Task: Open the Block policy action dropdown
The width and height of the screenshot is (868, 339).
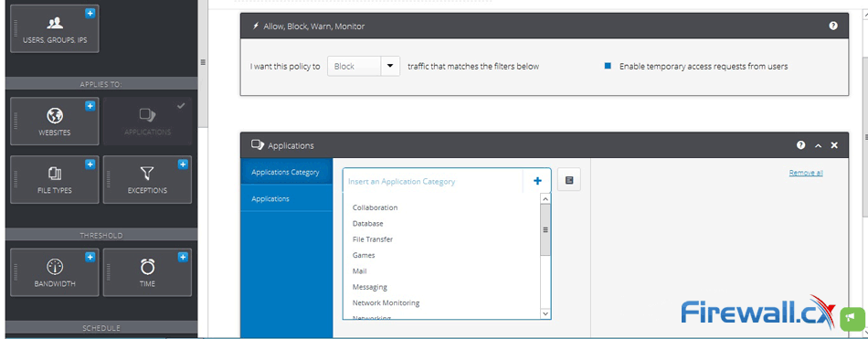Action: (x=363, y=66)
